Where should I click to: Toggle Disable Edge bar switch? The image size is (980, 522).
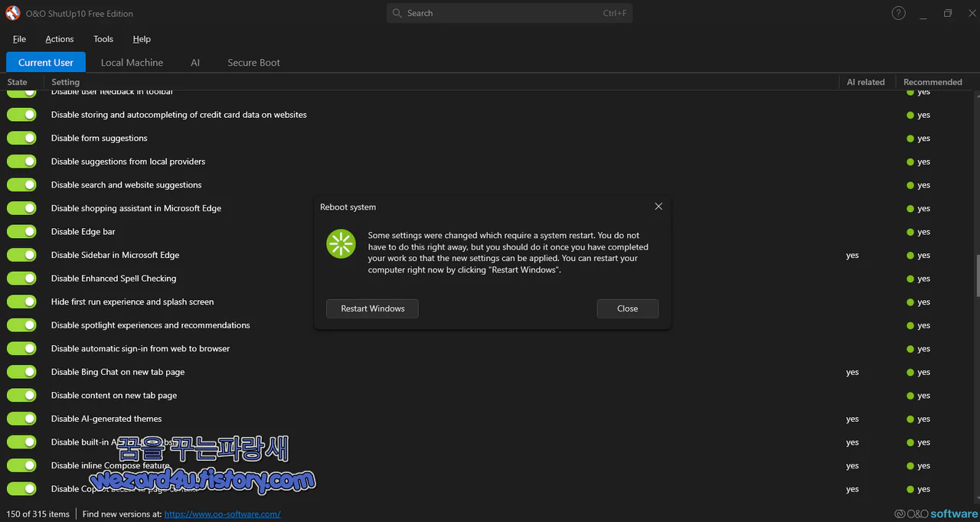pos(21,231)
